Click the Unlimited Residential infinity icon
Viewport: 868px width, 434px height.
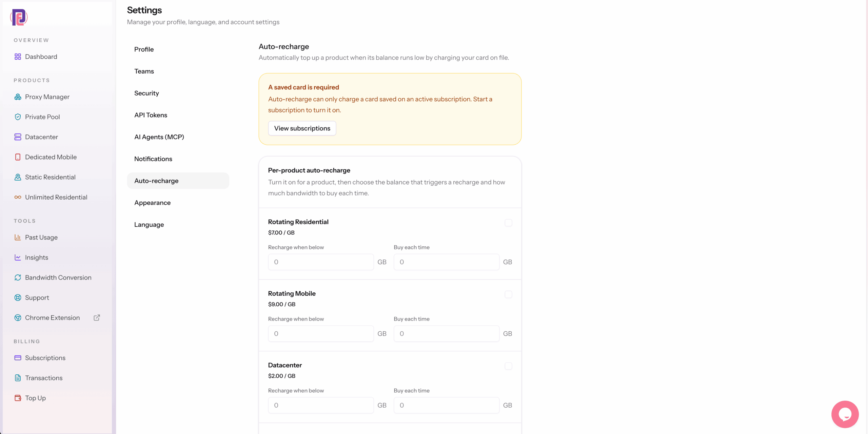(18, 197)
